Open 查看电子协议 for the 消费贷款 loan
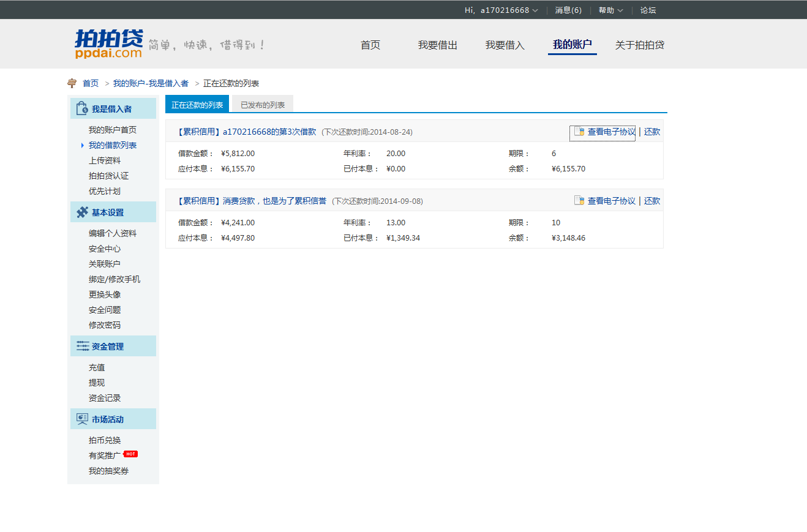The height and width of the screenshot is (532, 807). tap(611, 201)
